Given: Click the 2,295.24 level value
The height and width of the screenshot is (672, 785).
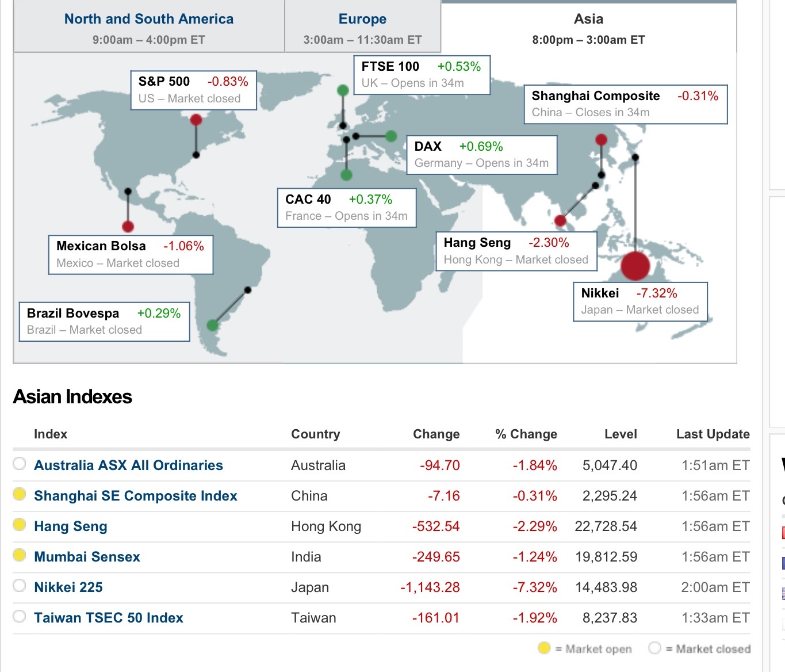Looking at the screenshot, I should point(610,496).
